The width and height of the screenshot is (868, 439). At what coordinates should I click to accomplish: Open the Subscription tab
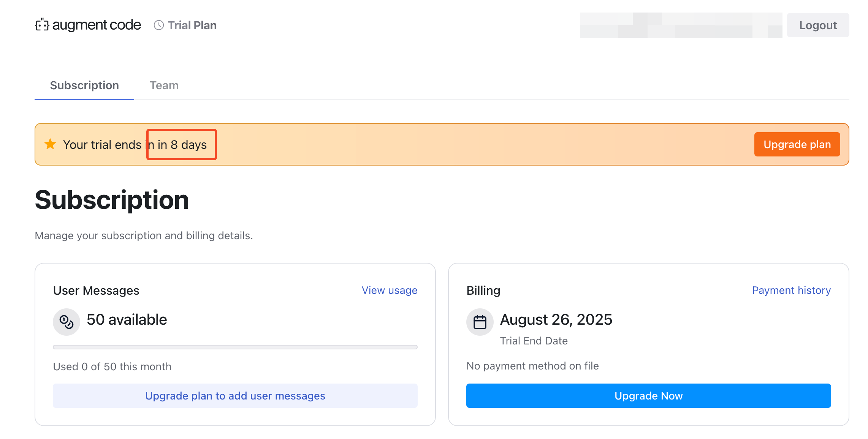pos(84,85)
